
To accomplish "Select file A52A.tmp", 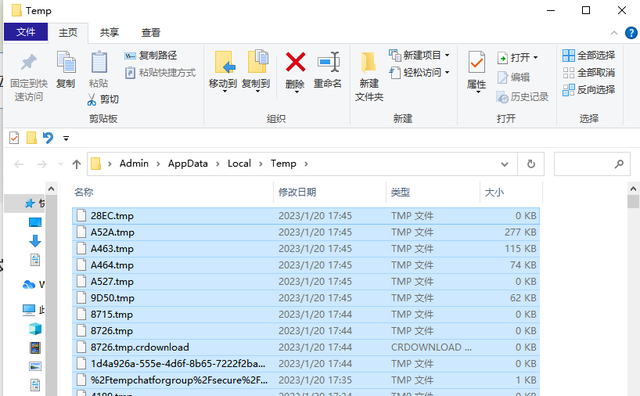I will (306, 232).
